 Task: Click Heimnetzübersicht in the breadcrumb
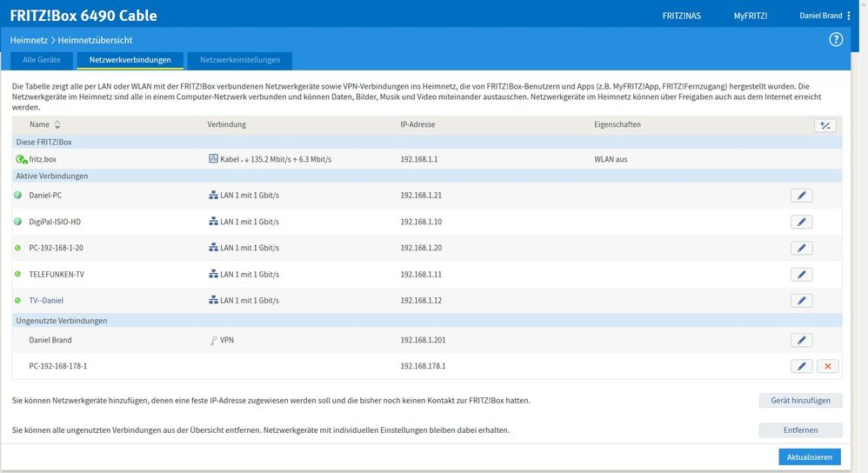click(95, 40)
